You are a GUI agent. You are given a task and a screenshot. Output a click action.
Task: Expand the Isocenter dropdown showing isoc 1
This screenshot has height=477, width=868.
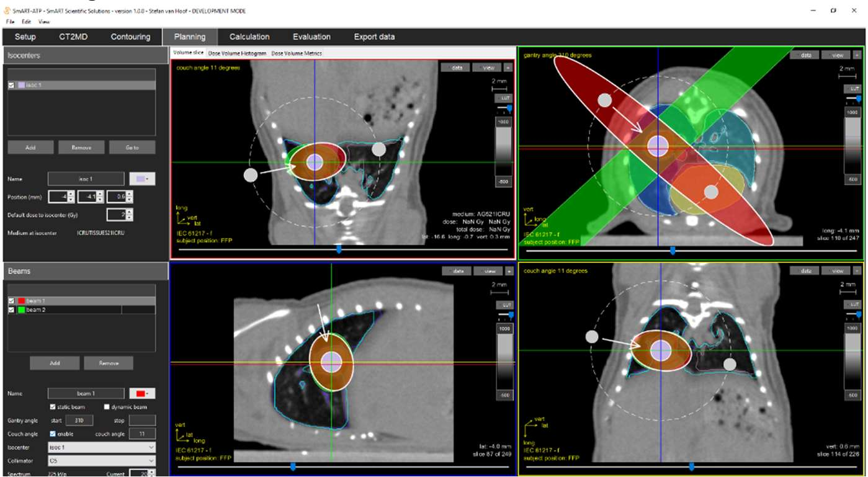pos(101,447)
